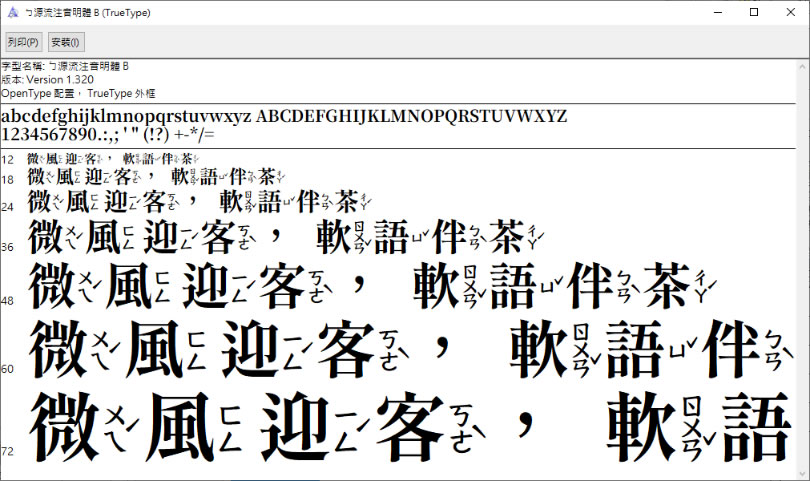810x481 pixels.
Task: Click the '1234567890' digits sample line
Action: [107, 134]
